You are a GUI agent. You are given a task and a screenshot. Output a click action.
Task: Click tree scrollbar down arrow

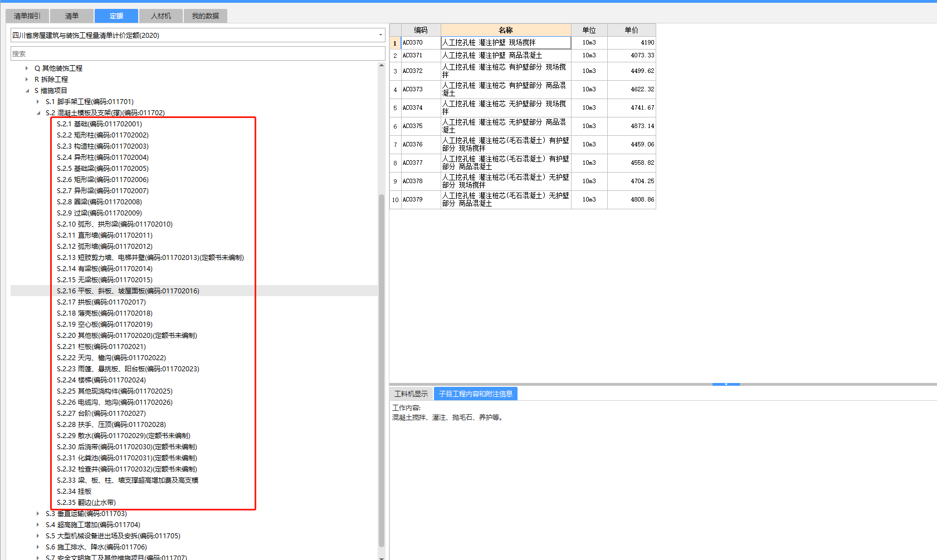click(x=382, y=557)
